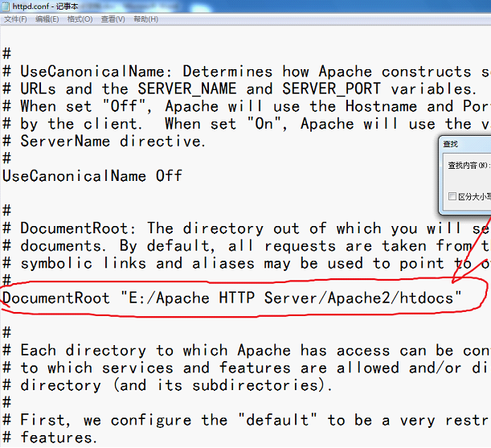The width and height of the screenshot is (491, 448).
Task: Click the Notepad icon in title bar
Action: tap(6, 6)
